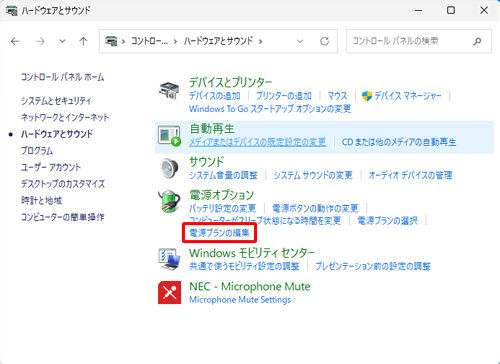Minimize the ハードウェアとサウンド window

(x=418, y=10)
